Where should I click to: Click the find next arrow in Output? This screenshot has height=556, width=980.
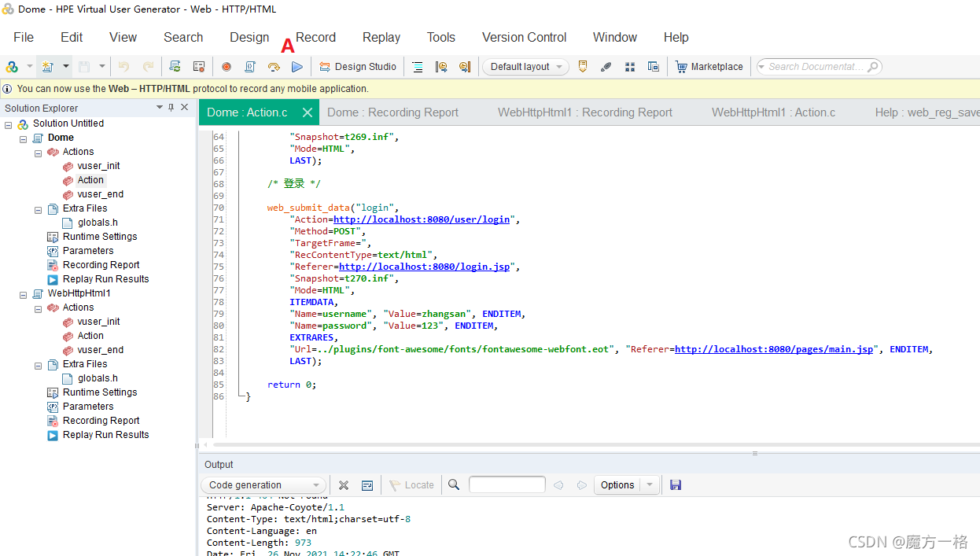click(x=581, y=485)
